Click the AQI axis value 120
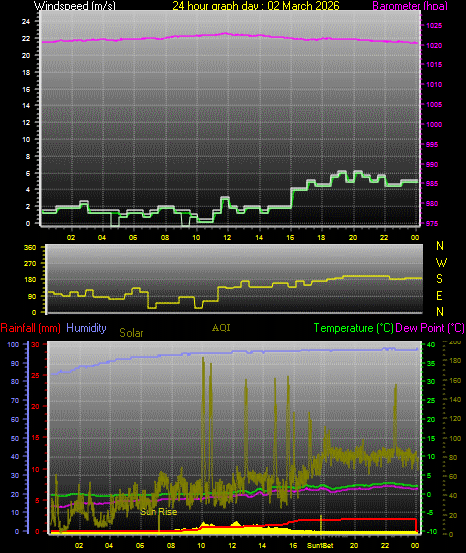This screenshot has width=466, height=553. [x=455, y=419]
